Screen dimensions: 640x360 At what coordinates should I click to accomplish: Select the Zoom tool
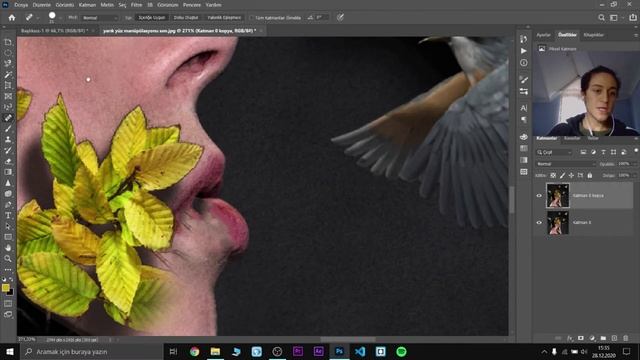pos(8,258)
